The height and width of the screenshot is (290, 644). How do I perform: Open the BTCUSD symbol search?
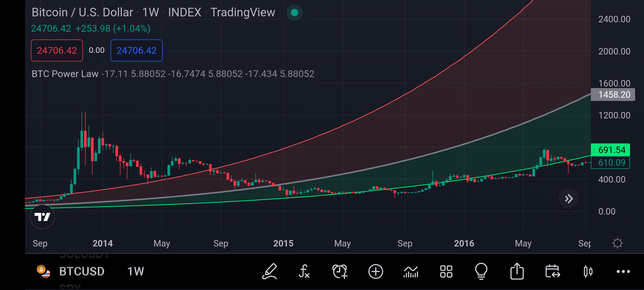tap(82, 271)
